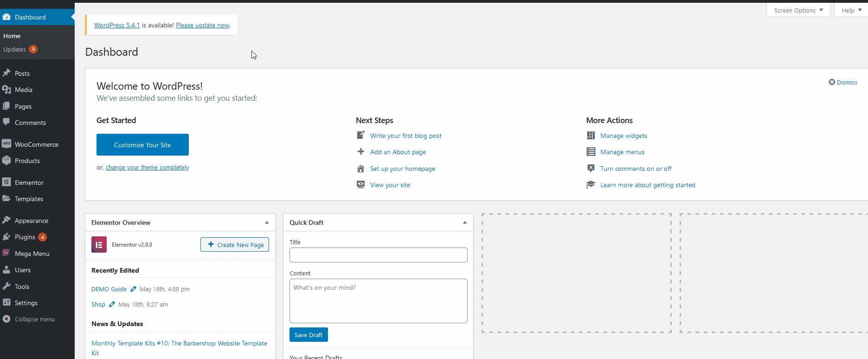This screenshot has height=359, width=868.
Task: Click the pencil icon next to Shop
Action: click(112, 305)
